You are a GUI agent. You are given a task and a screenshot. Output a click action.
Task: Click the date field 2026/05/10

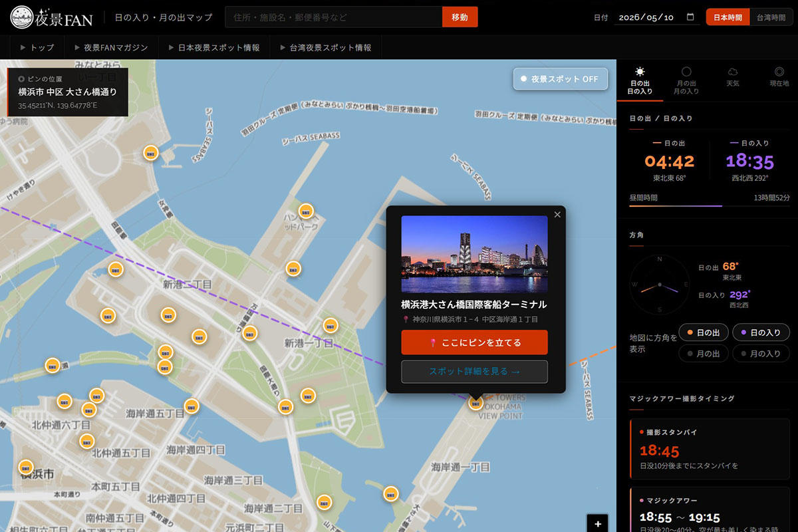click(x=658, y=17)
